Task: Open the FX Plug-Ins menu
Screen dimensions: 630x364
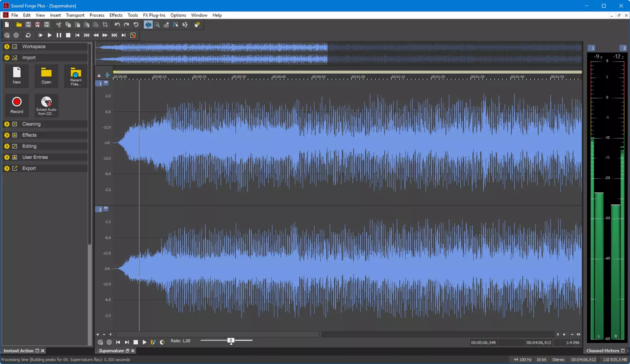Action: pyautogui.click(x=154, y=15)
